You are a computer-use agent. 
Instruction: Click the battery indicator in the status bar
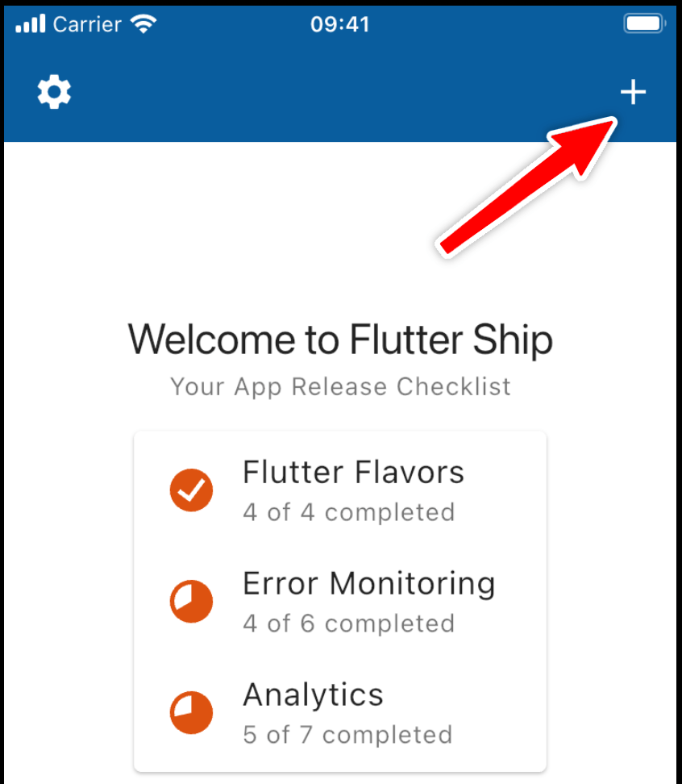click(x=642, y=23)
